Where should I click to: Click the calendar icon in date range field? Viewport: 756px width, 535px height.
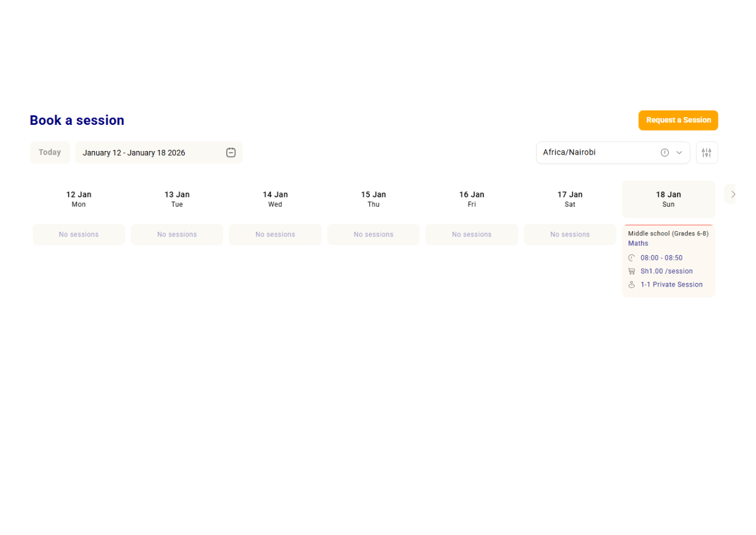231,153
